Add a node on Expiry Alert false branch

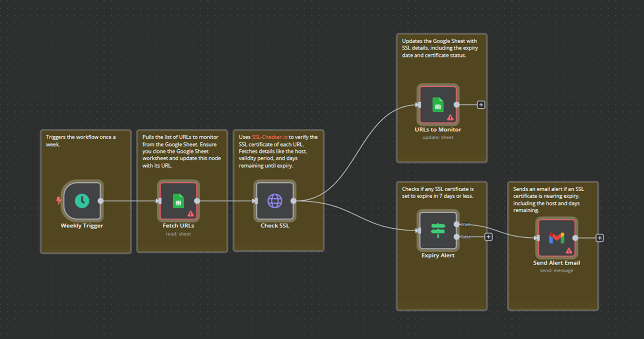point(488,237)
